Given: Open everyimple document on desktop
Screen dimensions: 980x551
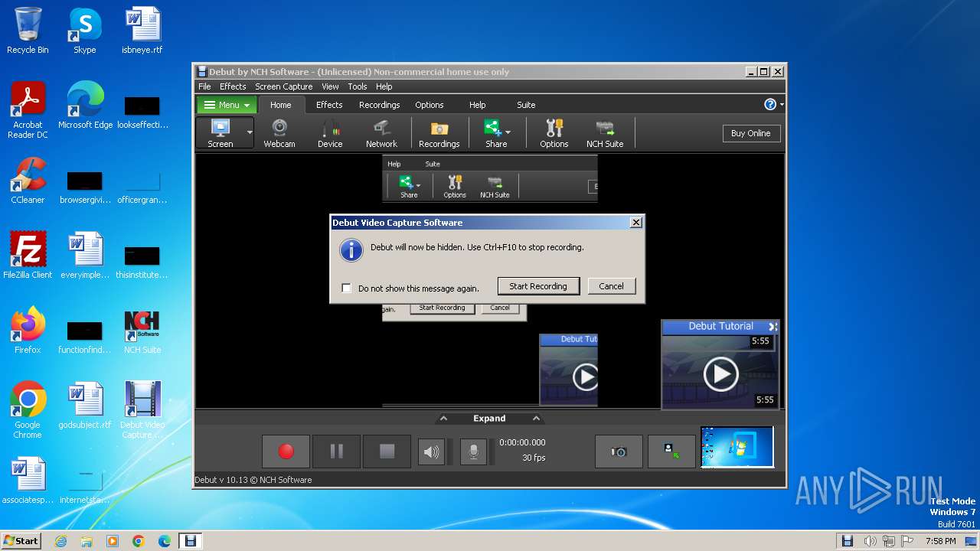Looking at the screenshot, I should coord(85,256).
